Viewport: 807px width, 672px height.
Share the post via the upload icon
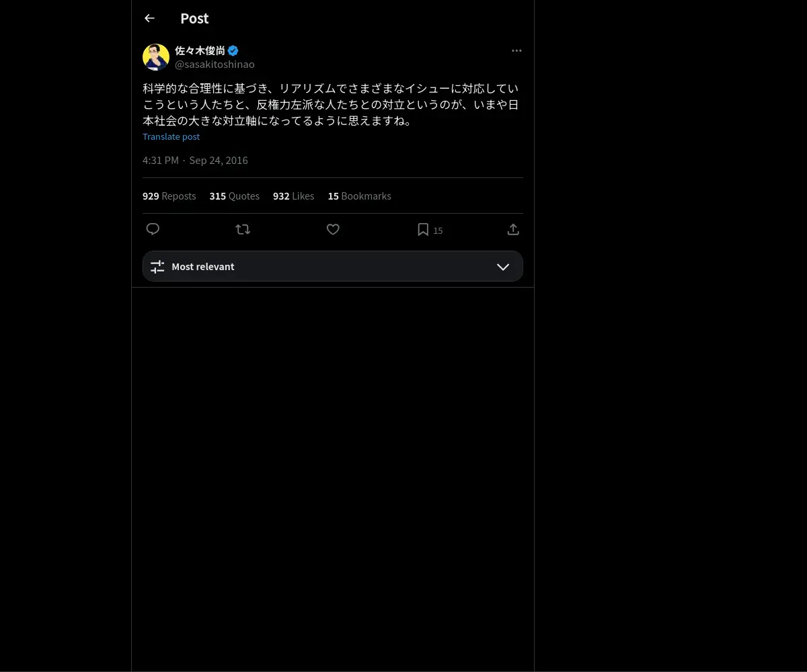(513, 229)
